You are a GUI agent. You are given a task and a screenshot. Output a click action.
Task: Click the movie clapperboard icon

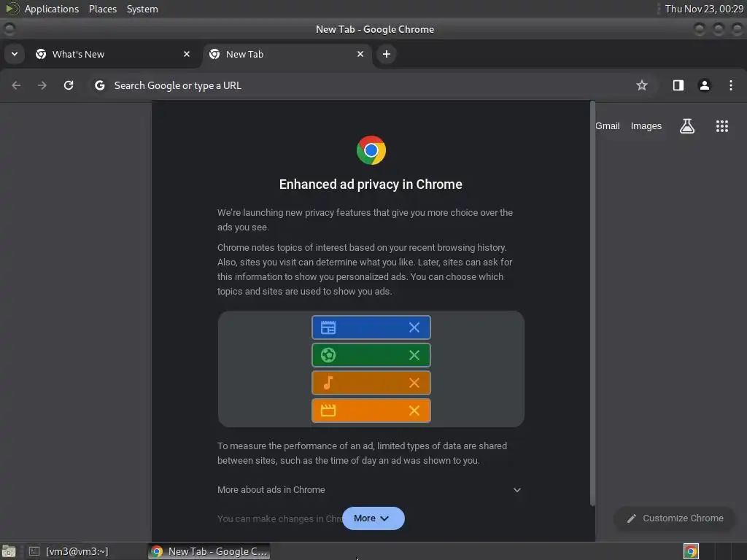tap(328, 411)
